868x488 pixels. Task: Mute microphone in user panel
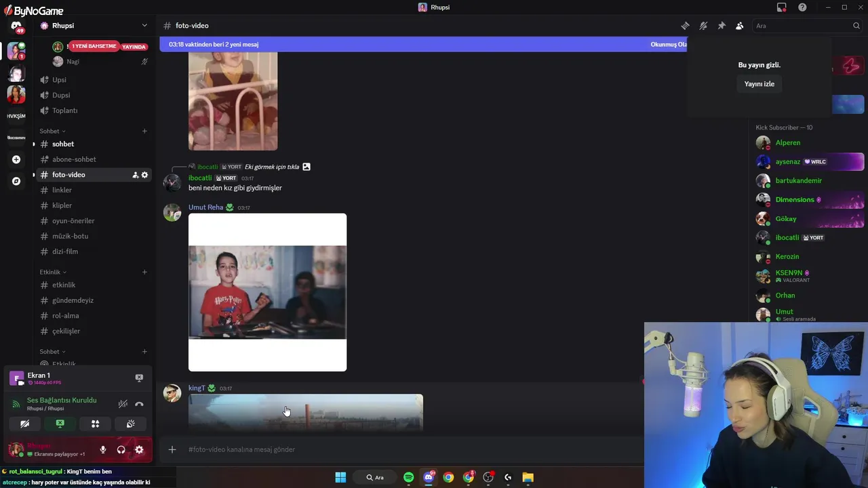(103, 449)
